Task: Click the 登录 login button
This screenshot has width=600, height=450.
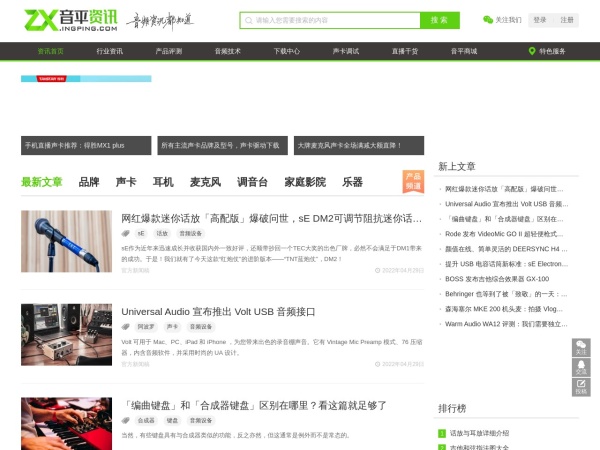Action: tap(540, 20)
